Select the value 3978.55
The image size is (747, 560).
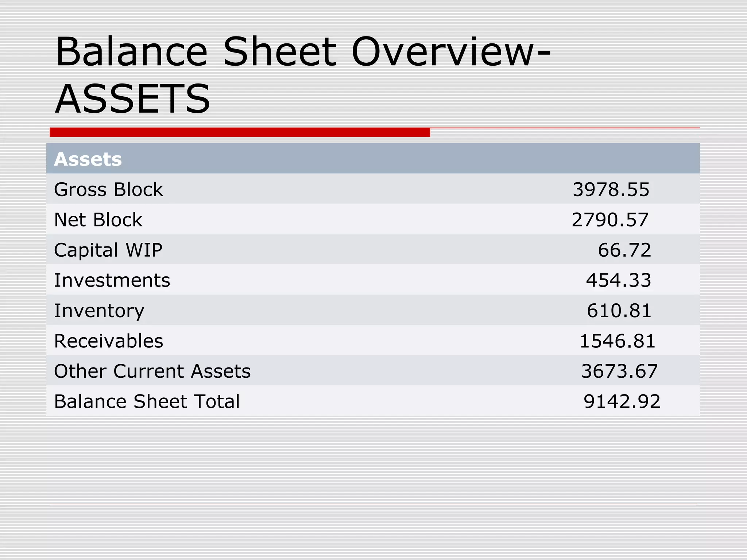click(x=611, y=190)
